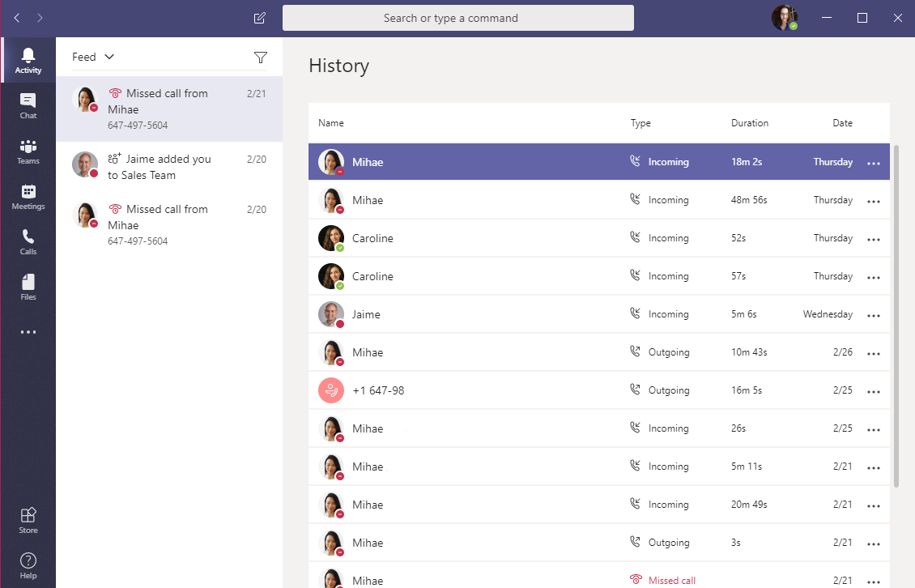Open the Help icon in the sidebar

tap(28, 561)
